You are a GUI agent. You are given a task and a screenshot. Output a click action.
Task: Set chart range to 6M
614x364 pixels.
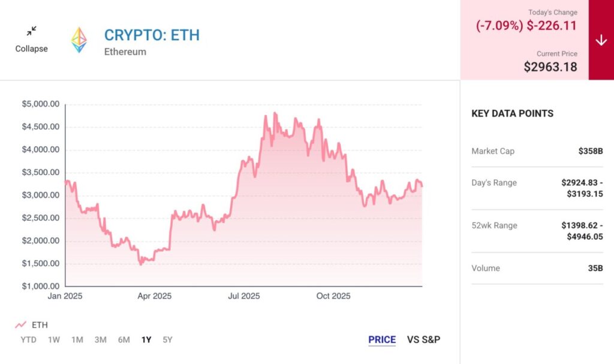(124, 340)
